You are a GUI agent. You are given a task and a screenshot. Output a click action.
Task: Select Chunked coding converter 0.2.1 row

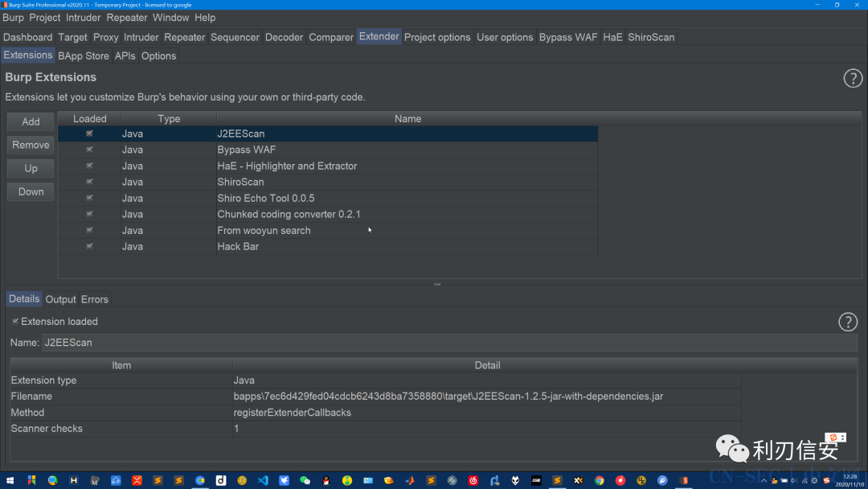(328, 214)
